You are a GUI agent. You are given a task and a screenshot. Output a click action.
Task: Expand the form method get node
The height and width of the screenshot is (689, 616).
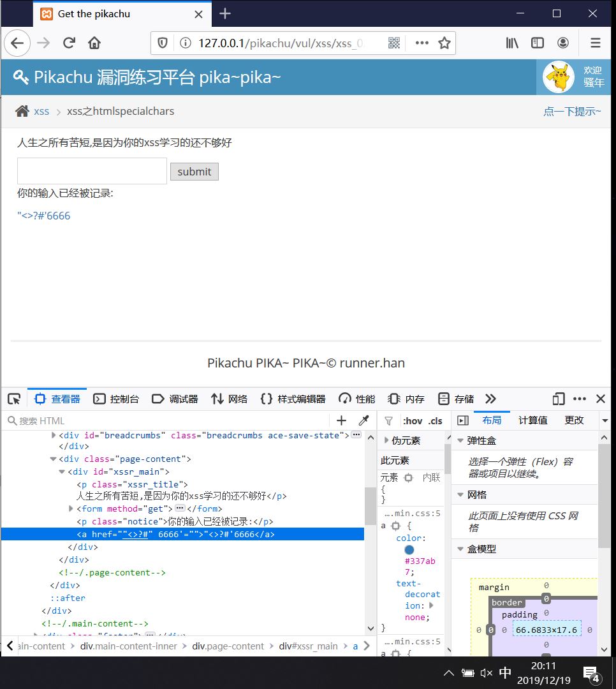(71, 509)
